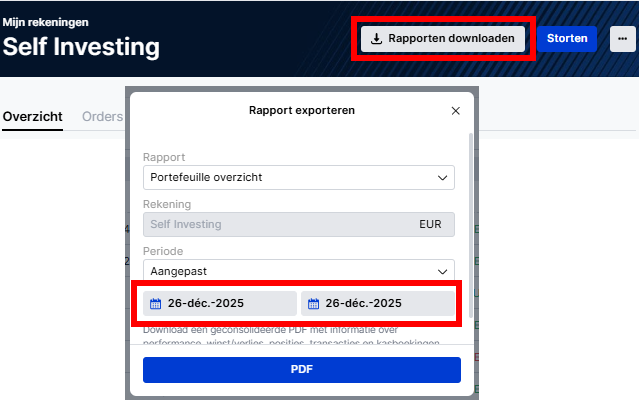Expand the Rapport dropdown chevron
This screenshot has width=639, height=409.
(x=443, y=177)
